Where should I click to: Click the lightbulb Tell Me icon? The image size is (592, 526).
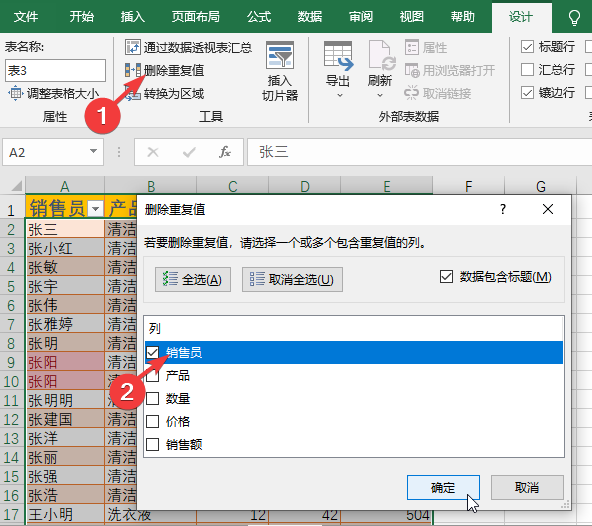[x=574, y=17]
